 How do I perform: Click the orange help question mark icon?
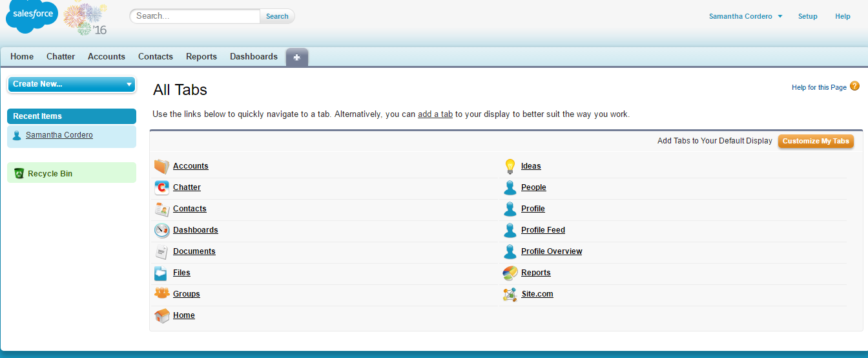pos(854,86)
